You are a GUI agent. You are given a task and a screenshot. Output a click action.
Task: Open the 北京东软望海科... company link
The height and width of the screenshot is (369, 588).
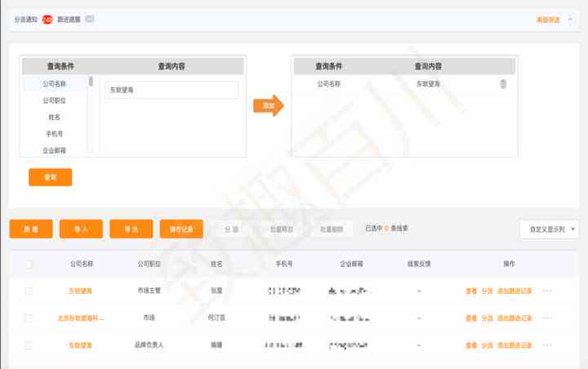[81, 318]
